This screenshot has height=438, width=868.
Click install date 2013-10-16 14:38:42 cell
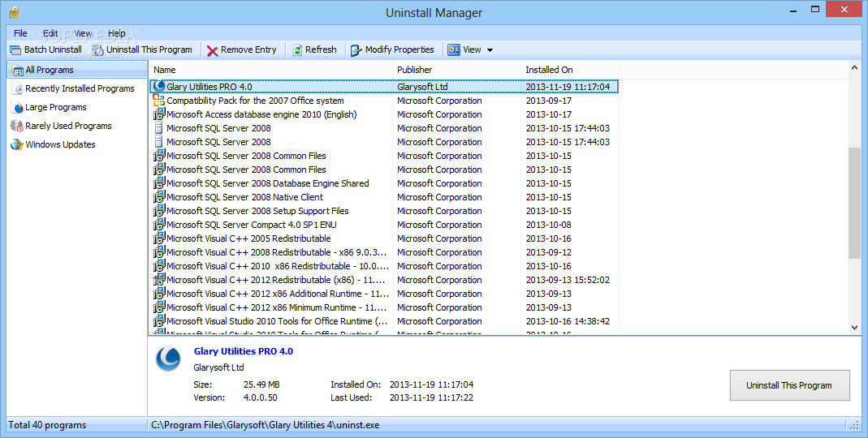[x=568, y=321]
